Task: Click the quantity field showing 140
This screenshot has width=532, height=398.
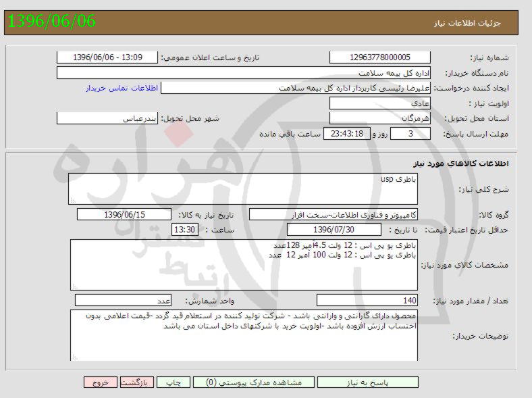Action: [367, 301]
